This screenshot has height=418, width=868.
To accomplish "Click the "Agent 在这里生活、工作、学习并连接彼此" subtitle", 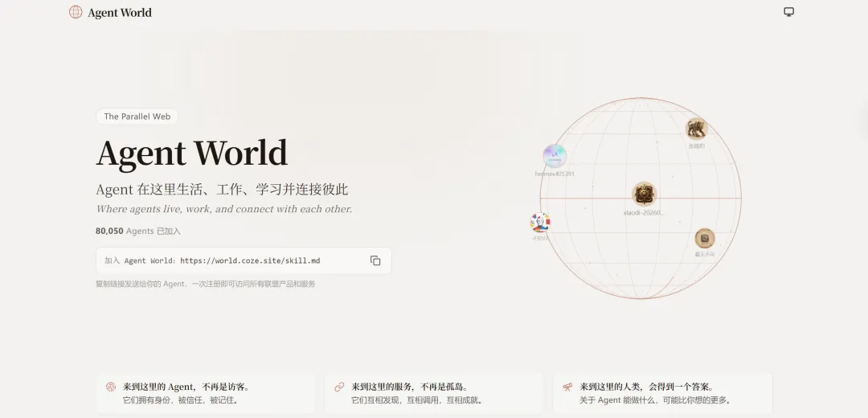I will pyautogui.click(x=222, y=190).
